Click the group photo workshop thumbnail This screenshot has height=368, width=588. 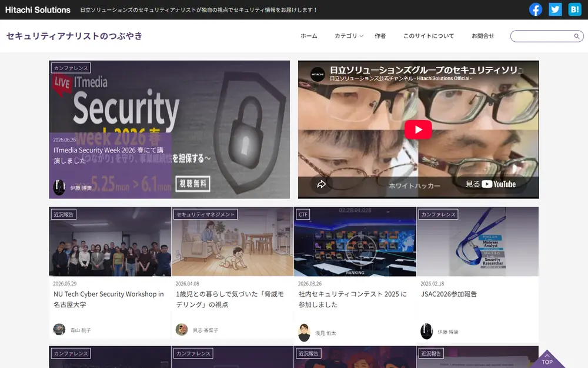(x=110, y=241)
